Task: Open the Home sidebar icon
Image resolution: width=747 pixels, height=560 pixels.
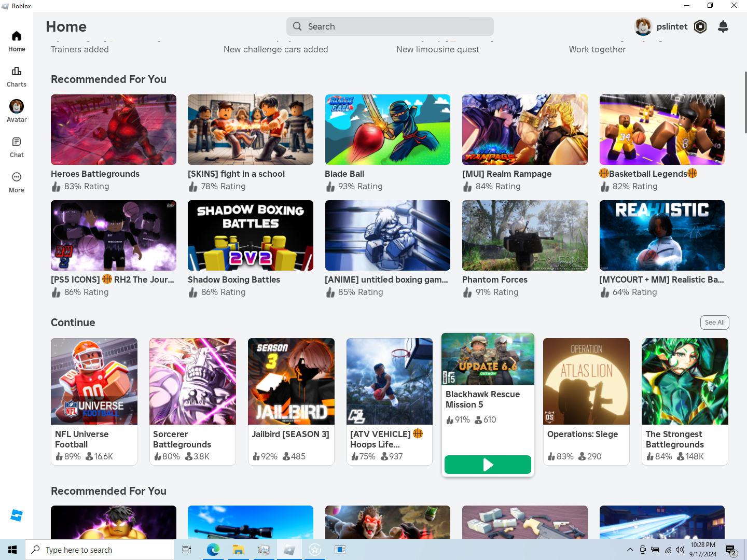Action: [x=17, y=41]
